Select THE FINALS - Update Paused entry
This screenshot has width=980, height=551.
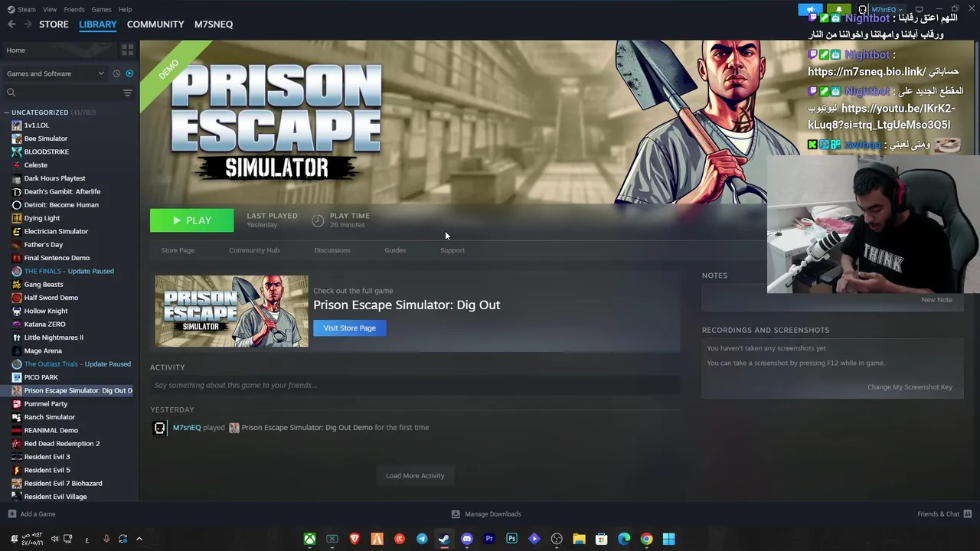[70, 271]
